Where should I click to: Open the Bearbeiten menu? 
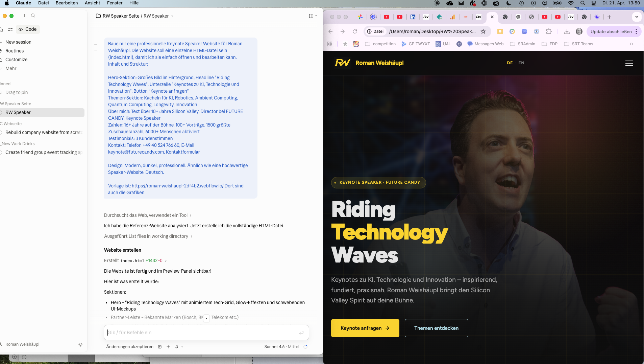67,3
